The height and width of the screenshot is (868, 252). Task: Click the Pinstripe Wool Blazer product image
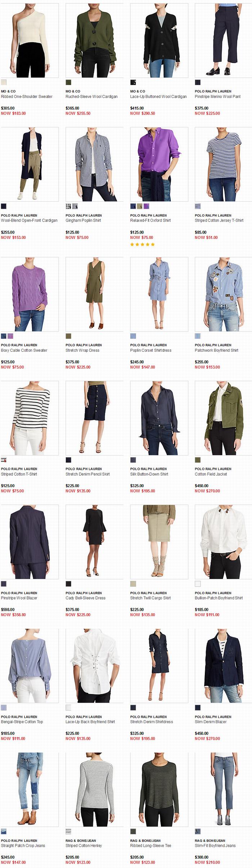pyautogui.click(x=30, y=542)
